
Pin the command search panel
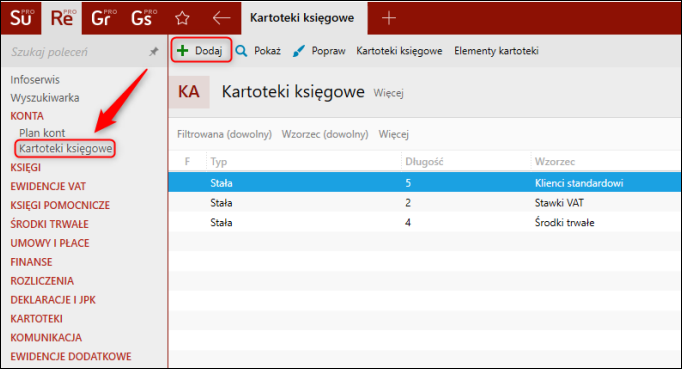(x=154, y=52)
